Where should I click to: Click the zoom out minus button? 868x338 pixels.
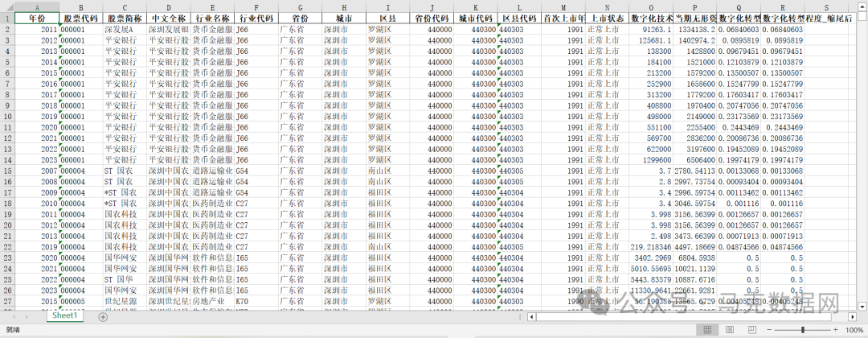click(768, 330)
